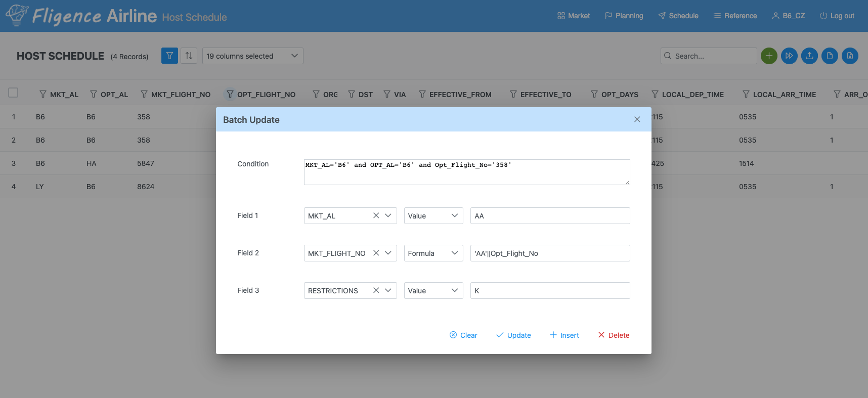Click the fast-forward batch icon button

tap(789, 56)
